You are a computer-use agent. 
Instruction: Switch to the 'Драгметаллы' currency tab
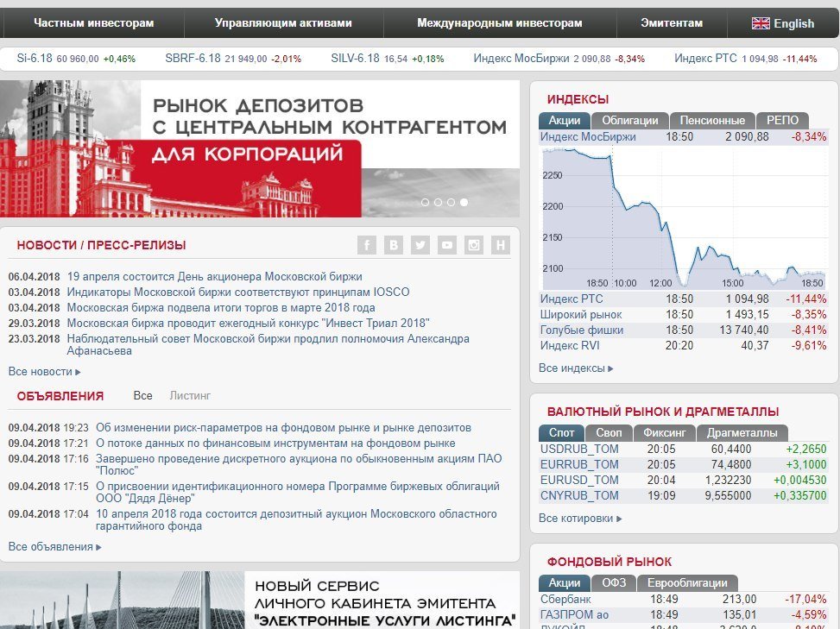click(x=742, y=433)
